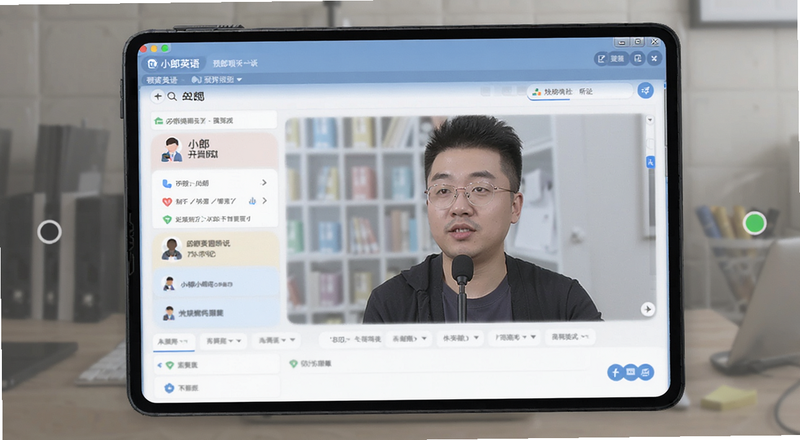Click the quoted-text pill below the video
The width and height of the screenshot is (800, 440).
point(353,339)
